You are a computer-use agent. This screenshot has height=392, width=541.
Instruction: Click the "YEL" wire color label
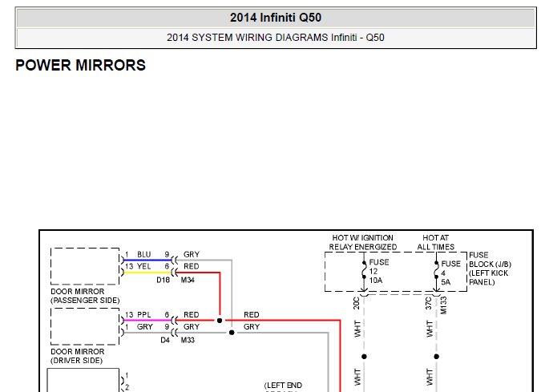(144, 266)
